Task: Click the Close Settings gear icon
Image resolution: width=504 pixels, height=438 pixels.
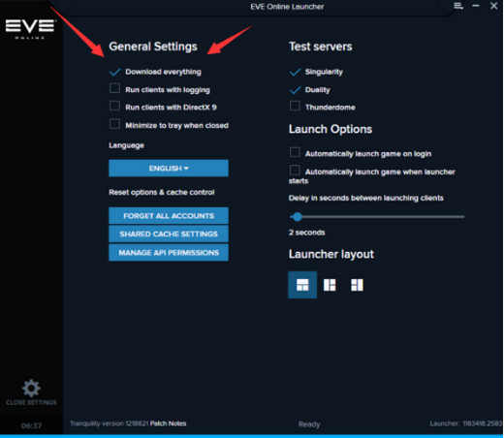Action: coord(31,388)
